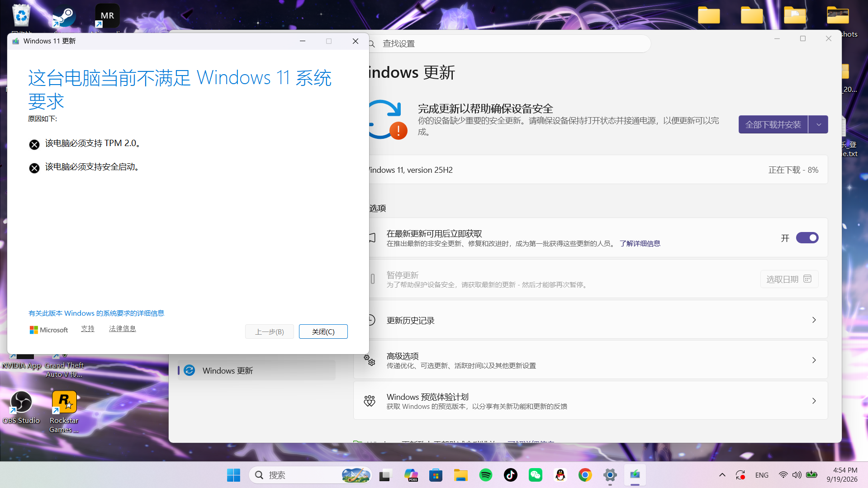This screenshot has width=868, height=488.
Task: Open File Explorer from the taskbar
Action: click(x=460, y=475)
